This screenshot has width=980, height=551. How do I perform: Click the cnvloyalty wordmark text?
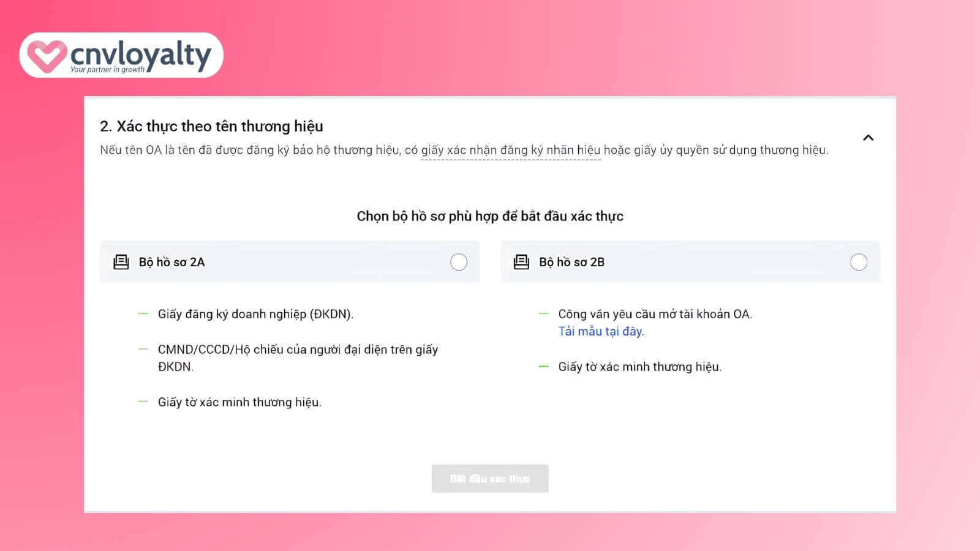click(x=141, y=54)
